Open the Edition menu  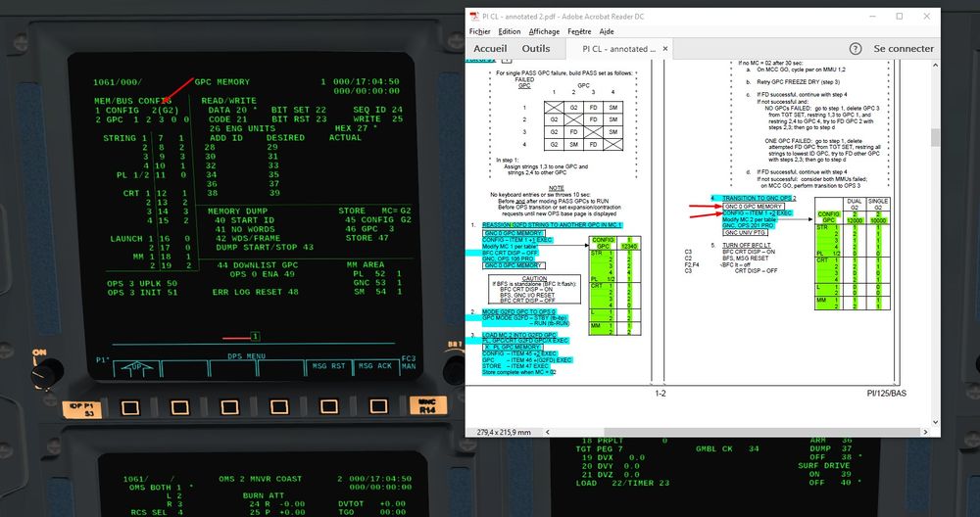click(509, 31)
